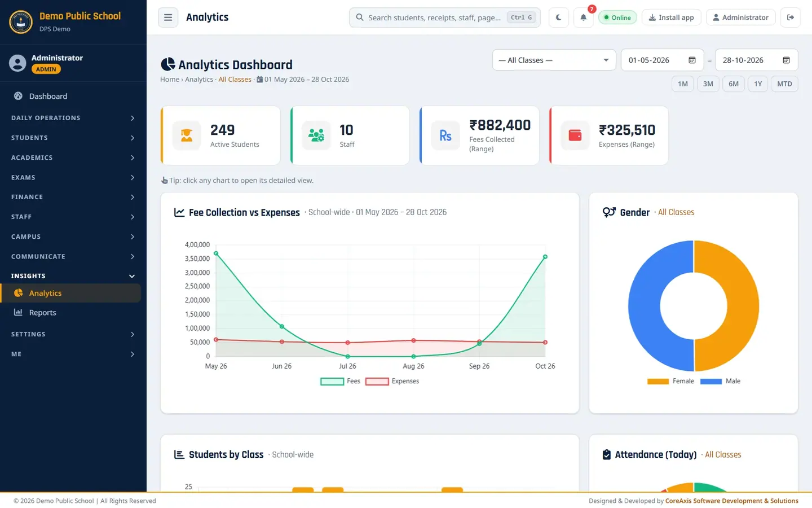Viewport: 812px width, 508px height.
Task: Expand the Students sidebar section
Action: tap(73, 138)
